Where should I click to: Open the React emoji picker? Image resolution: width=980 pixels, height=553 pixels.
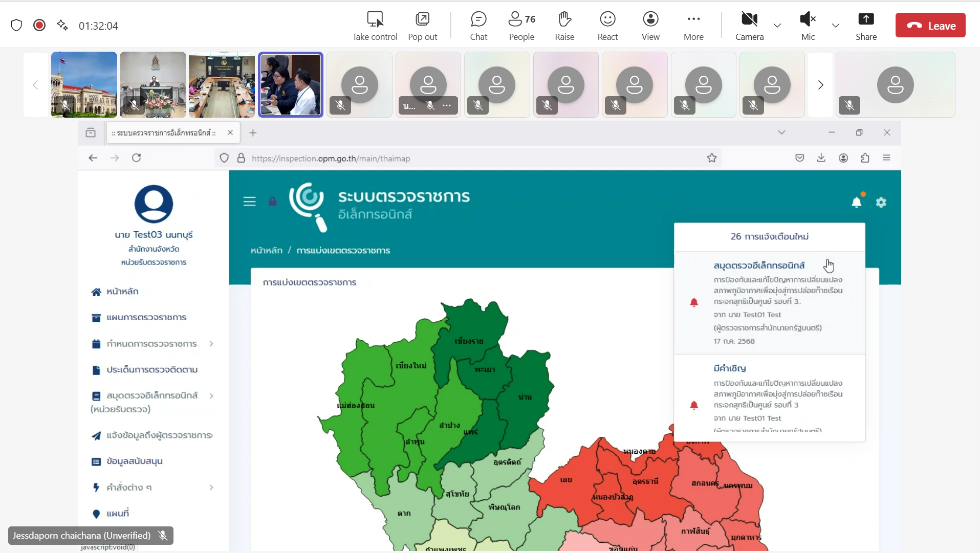point(607,26)
